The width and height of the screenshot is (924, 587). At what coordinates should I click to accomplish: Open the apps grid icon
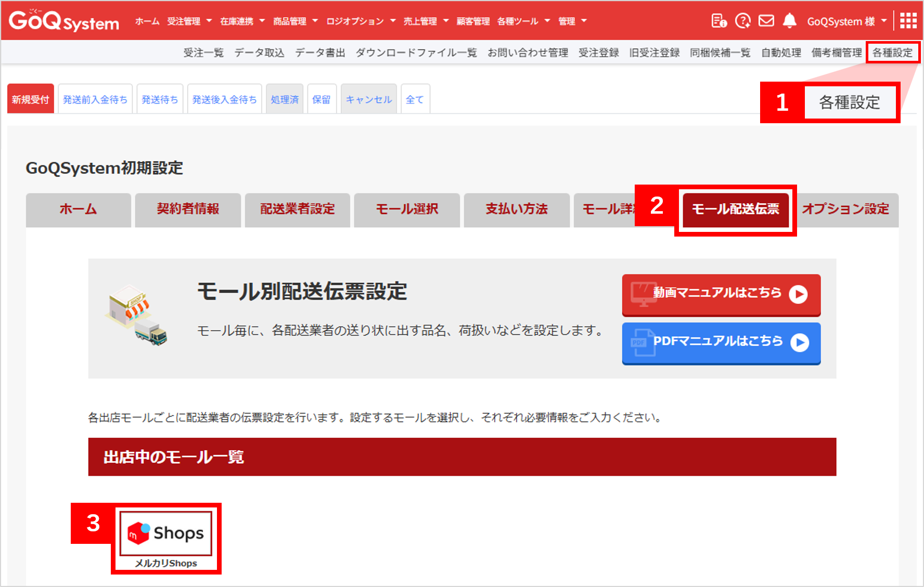coord(908,21)
